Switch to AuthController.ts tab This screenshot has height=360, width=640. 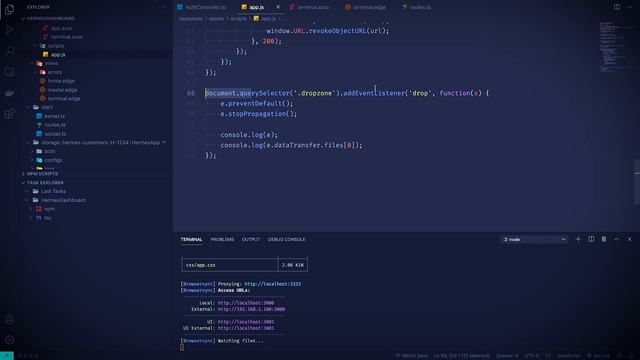(202, 7)
